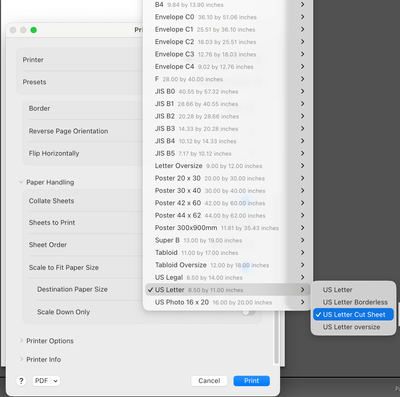Screen dimensions: 400x397
Task: Click the Print button
Action: (x=252, y=381)
